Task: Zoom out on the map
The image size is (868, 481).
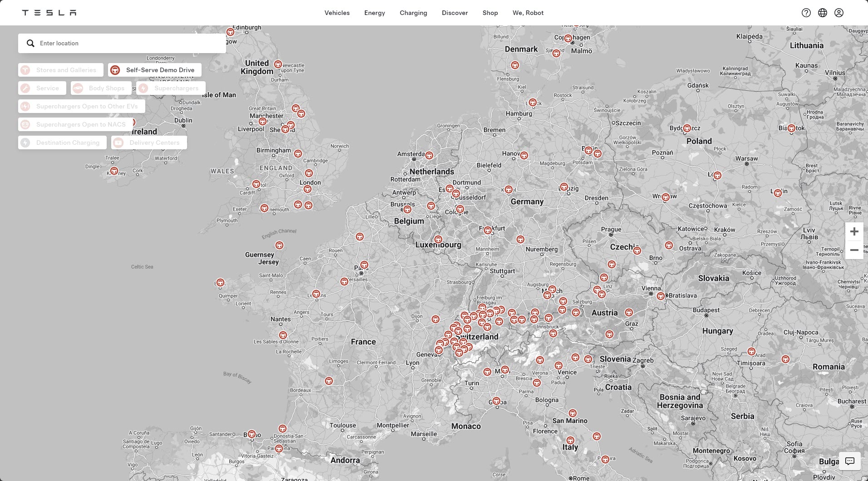Action: click(854, 250)
